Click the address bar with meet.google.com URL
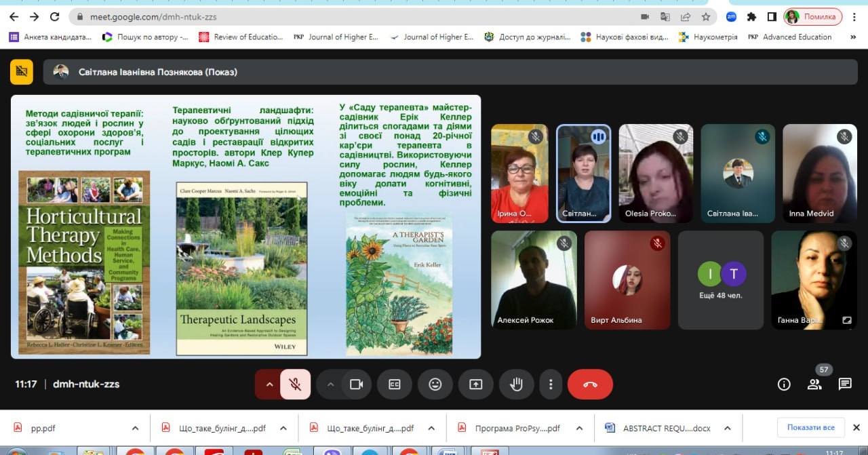The image size is (868, 455). pyautogui.click(x=353, y=17)
